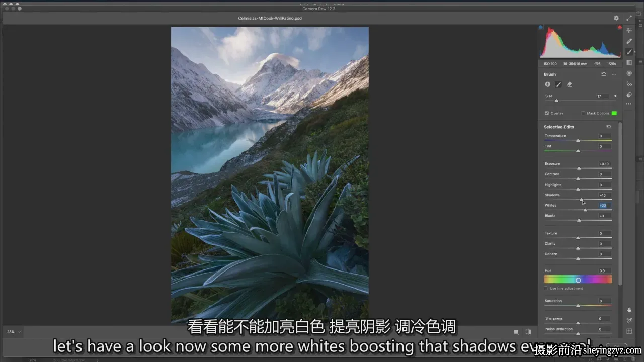Screen dimensions: 644x362
Task: Adjust the Clarity slider handle
Action: 578,248
